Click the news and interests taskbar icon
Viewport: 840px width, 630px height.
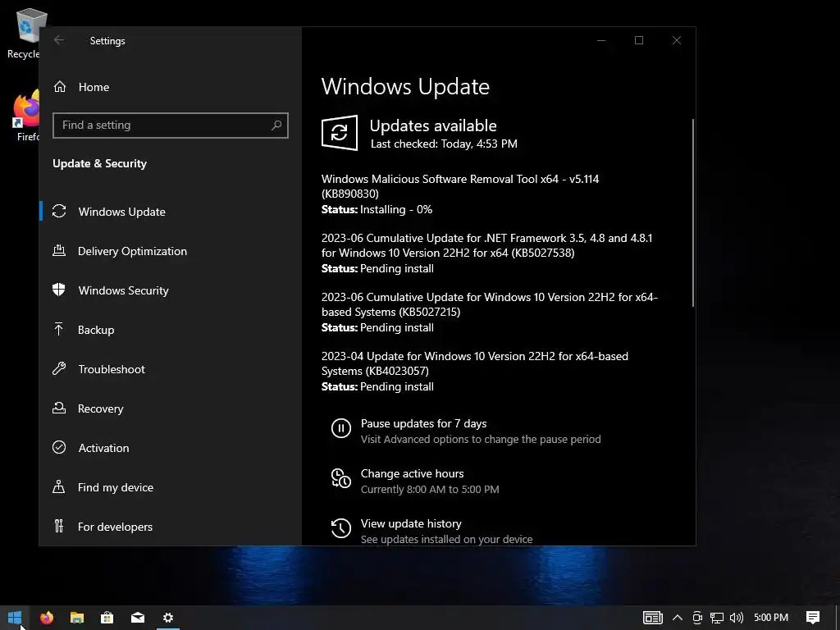click(652, 618)
